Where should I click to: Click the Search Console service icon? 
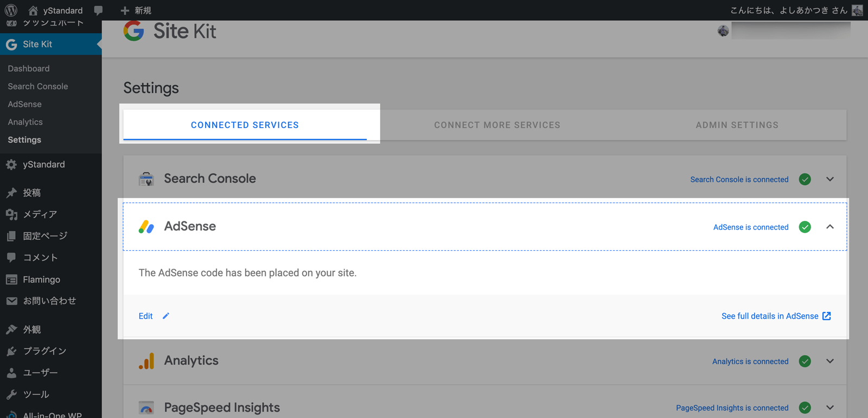coord(146,179)
